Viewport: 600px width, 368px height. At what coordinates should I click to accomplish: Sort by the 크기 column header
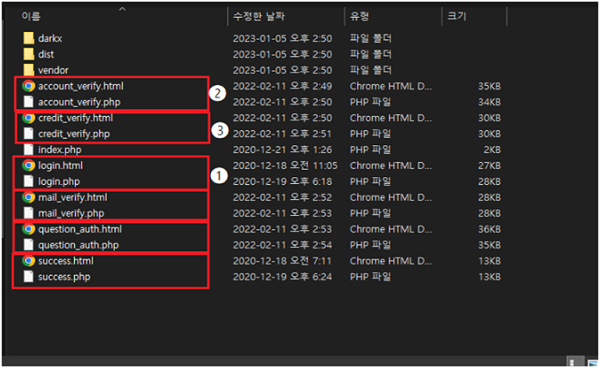[457, 16]
